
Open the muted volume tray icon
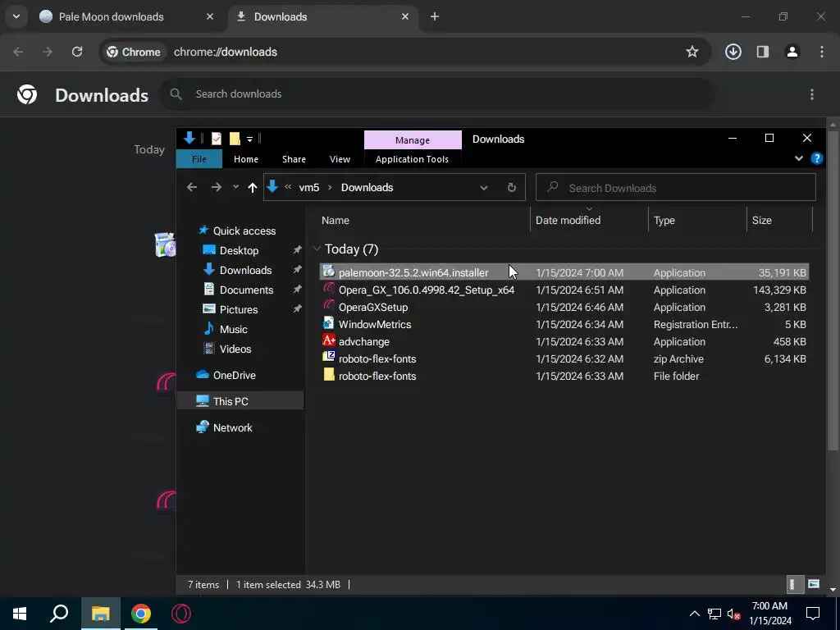[734, 614]
